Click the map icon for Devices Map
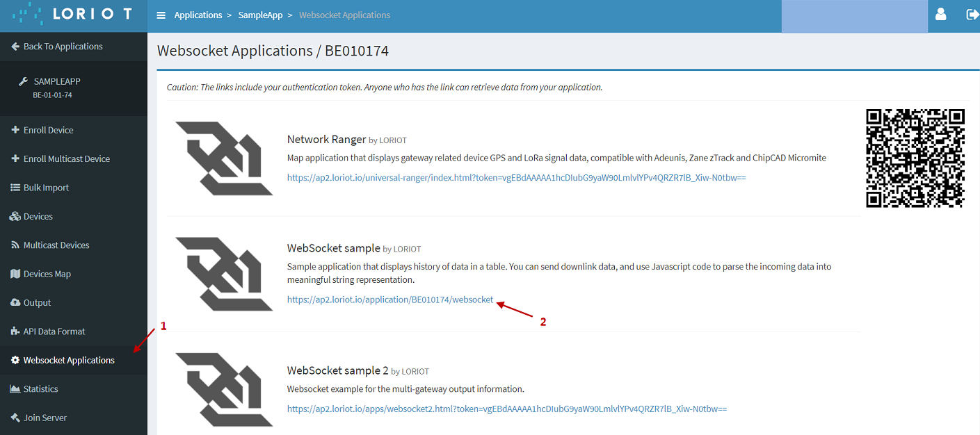This screenshot has height=435, width=980. [x=15, y=274]
